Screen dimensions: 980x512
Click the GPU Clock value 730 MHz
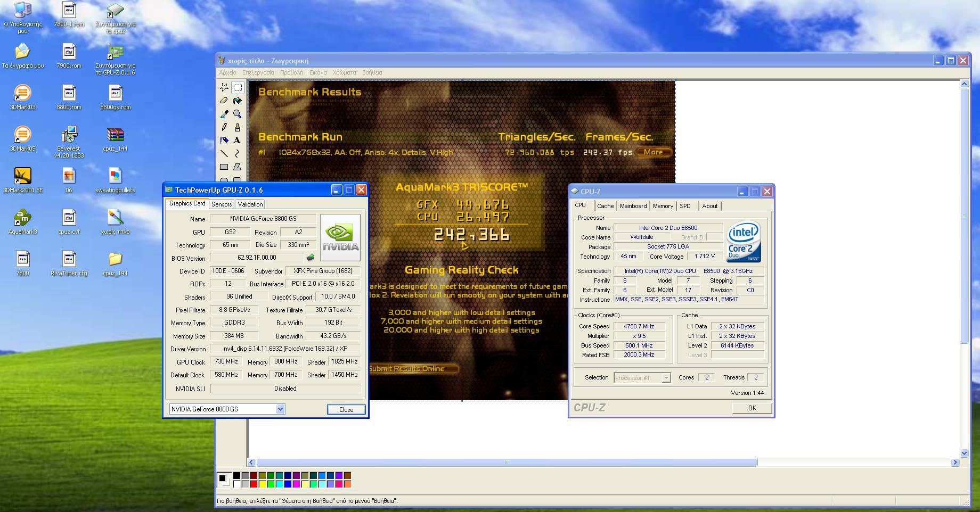(x=226, y=361)
